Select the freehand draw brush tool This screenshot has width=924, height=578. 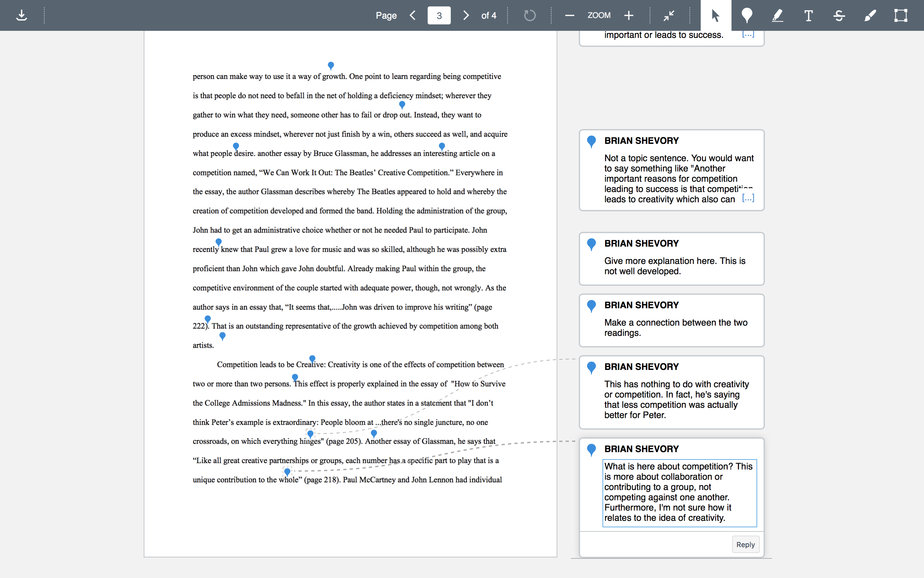click(870, 15)
